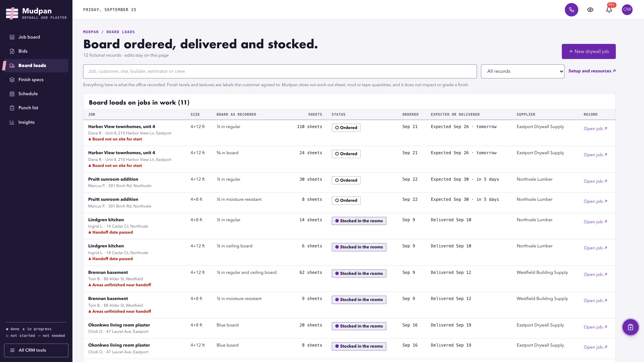Image resolution: width=644 pixels, height=362 pixels.
Task: Click Open job for Okonkwo 20 sheets row
Action: (x=595, y=327)
